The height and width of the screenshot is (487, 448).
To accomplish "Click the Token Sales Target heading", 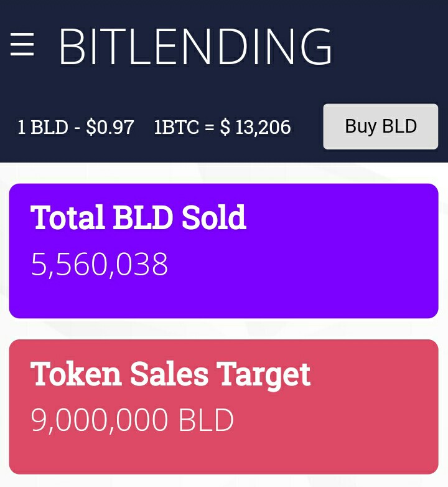I will click(x=170, y=374).
